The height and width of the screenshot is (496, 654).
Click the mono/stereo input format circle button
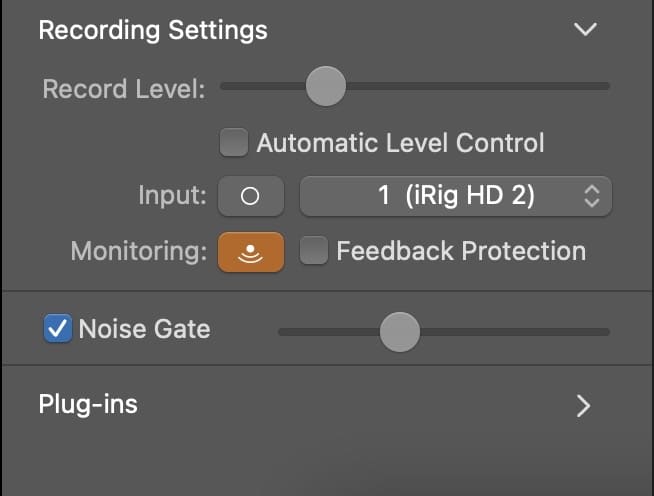click(x=251, y=196)
